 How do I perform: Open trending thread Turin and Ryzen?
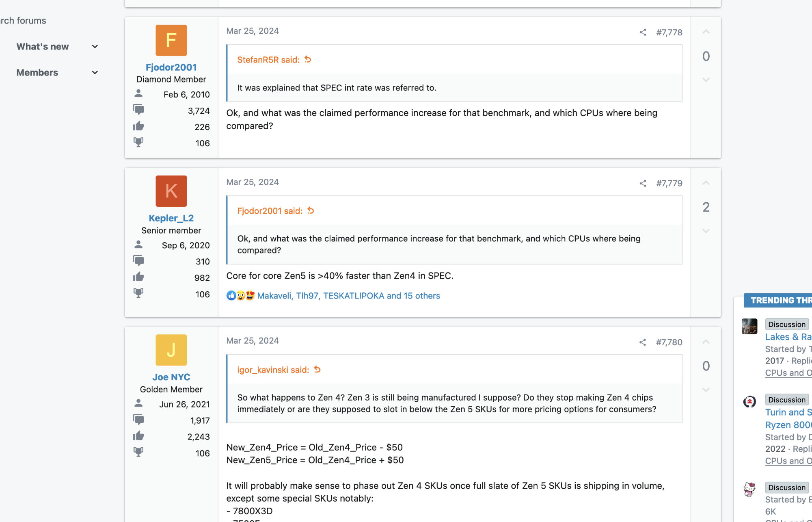tap(788, 418)
